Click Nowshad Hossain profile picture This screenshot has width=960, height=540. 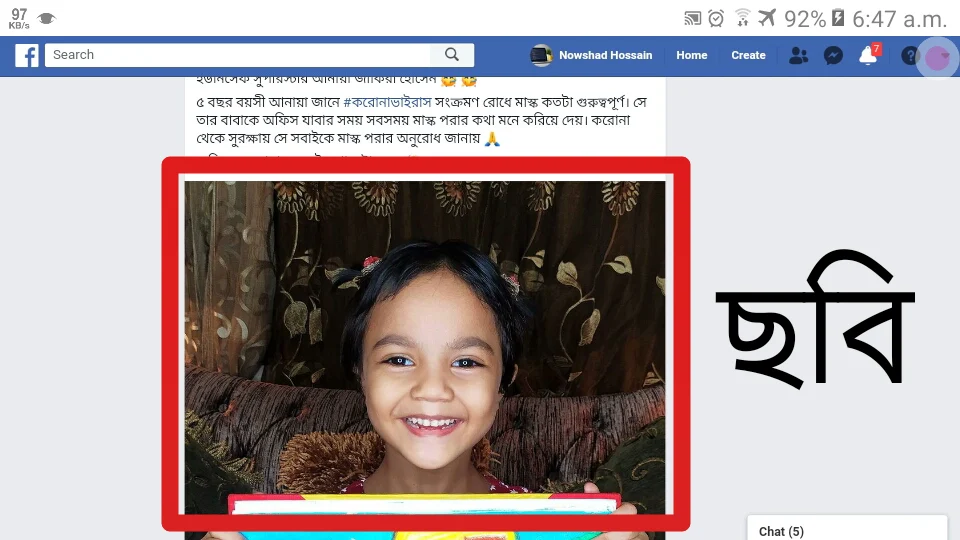(x=541, y=55)
